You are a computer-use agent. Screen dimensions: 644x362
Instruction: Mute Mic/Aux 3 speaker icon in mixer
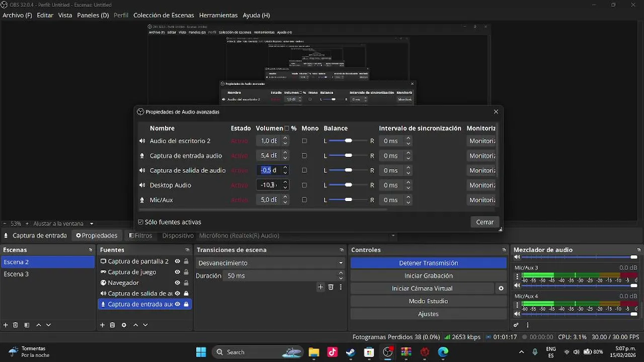click(x=517, y=286)
